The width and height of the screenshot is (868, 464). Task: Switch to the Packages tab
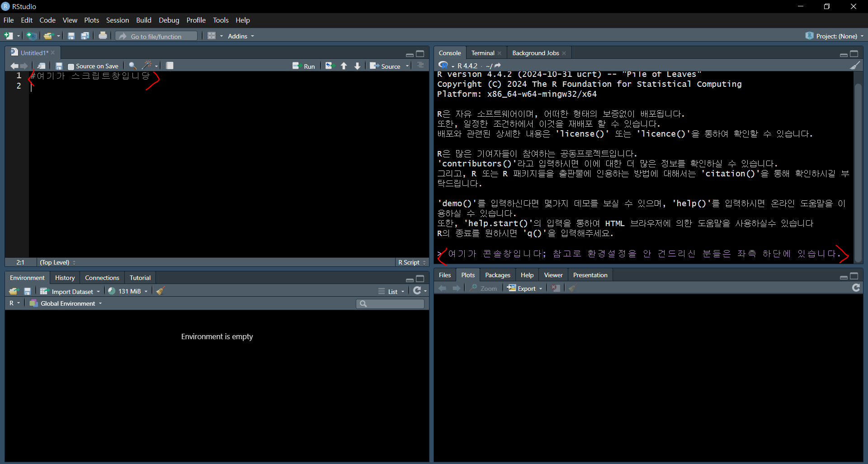(x=497, y=275)
